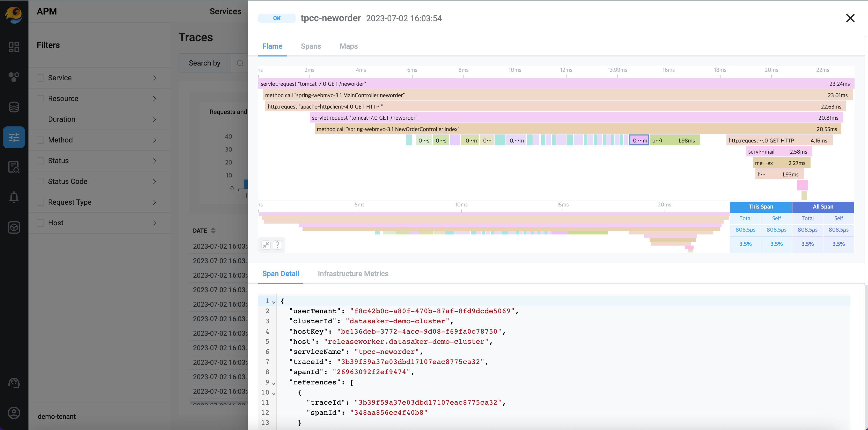This screenshot has width=868, height=430.
Task: Collapse JSON line 10 fold arrow
Action: coord(274,393)
